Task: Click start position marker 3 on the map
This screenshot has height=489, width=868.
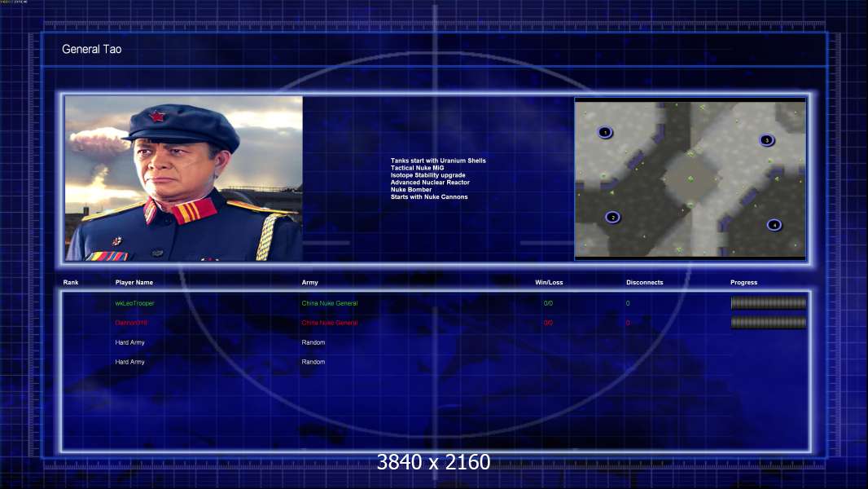Action: (x=767, y=140)
